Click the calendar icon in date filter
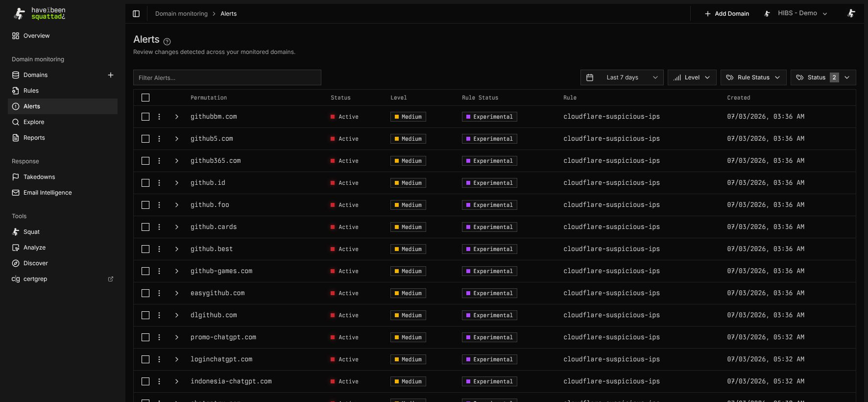Viewport: 868px width, 402px height. 590,77
